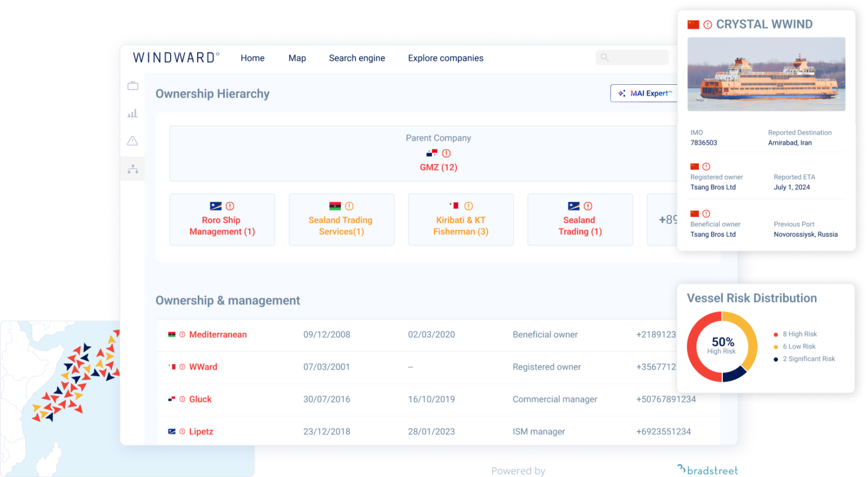
Task: Click the alert icon next to CRYSTAL WWIND
Action: (708, 25)
